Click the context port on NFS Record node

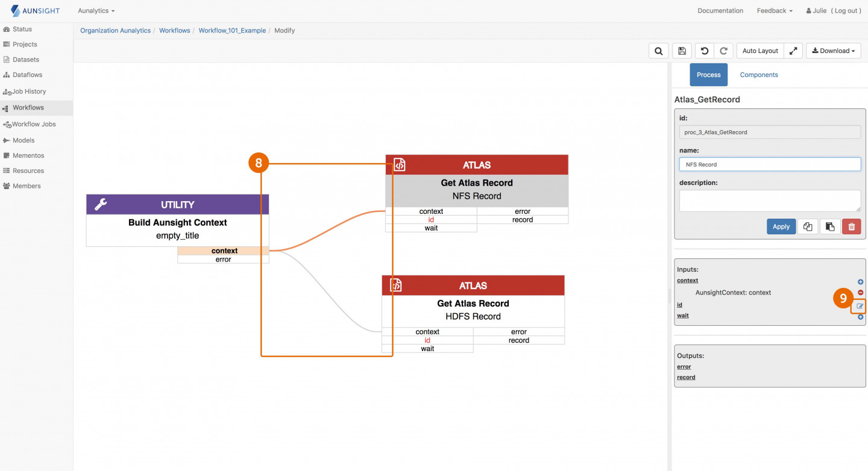(431, 211)
